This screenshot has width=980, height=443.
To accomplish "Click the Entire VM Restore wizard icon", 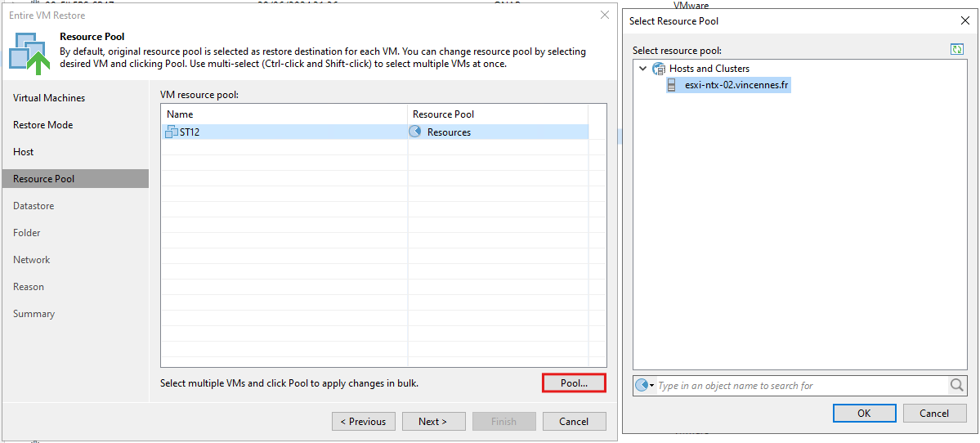I will 29,52.
